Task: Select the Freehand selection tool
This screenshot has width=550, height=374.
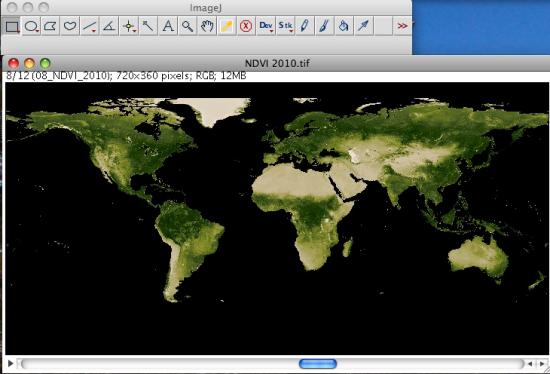Action: (70, 26)
